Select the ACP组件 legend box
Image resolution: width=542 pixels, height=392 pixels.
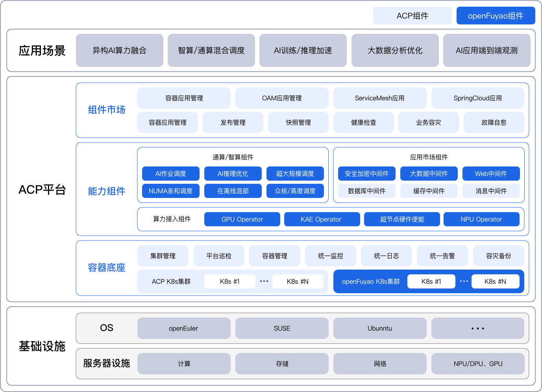412,16
